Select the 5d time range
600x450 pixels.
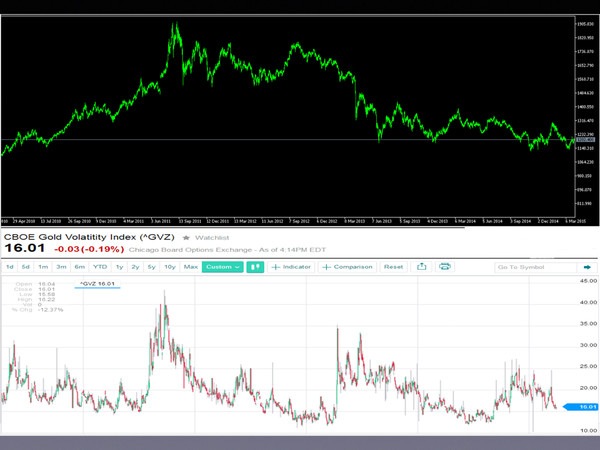26,267
